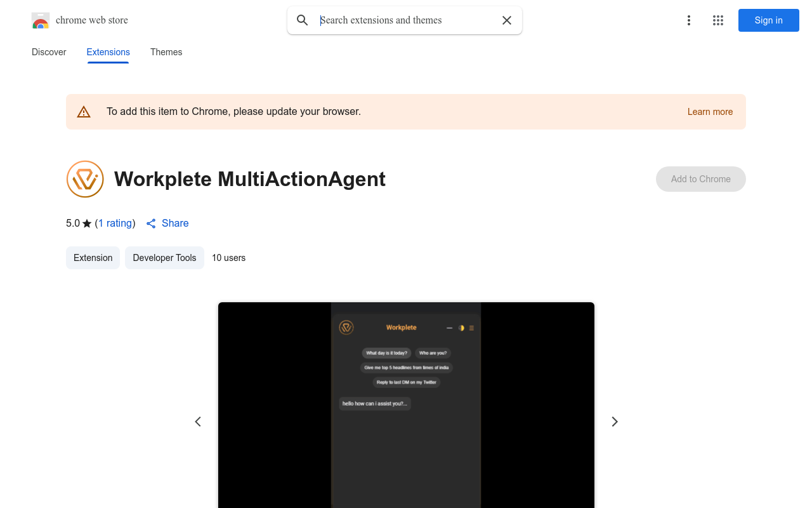Viewport: 812px width, 508px height.
Task: Click the Workplete extension logo
Action: click(85, 179)
